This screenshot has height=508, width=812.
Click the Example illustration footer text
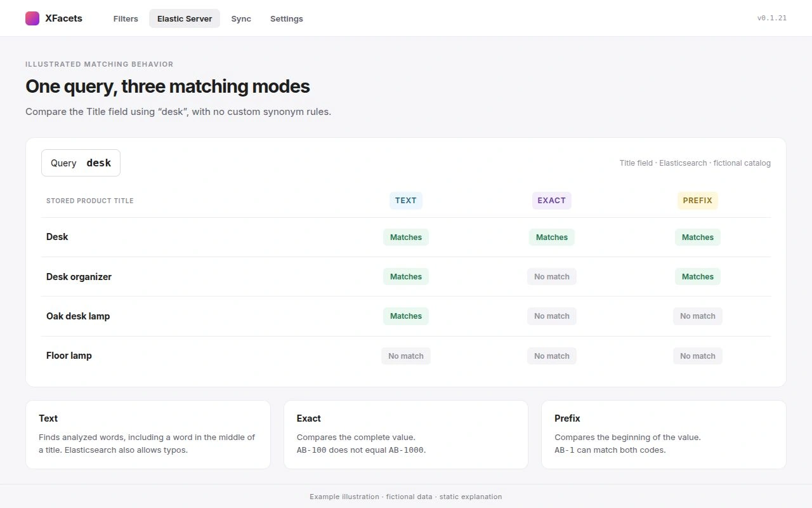coord(406,497)
